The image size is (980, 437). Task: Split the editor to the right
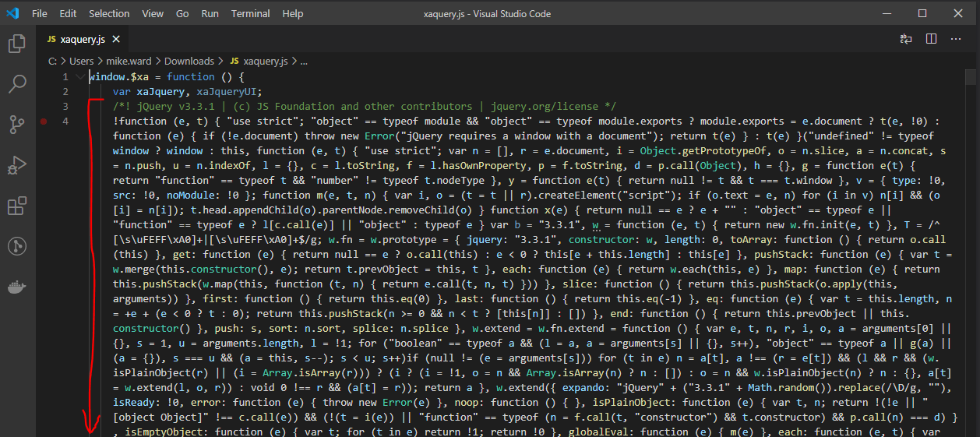point(932,39)
